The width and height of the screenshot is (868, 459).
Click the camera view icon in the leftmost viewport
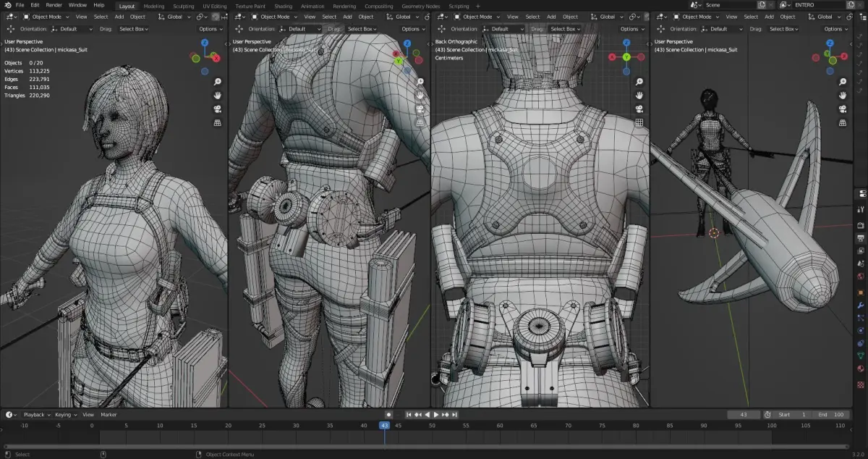(217, 109)
